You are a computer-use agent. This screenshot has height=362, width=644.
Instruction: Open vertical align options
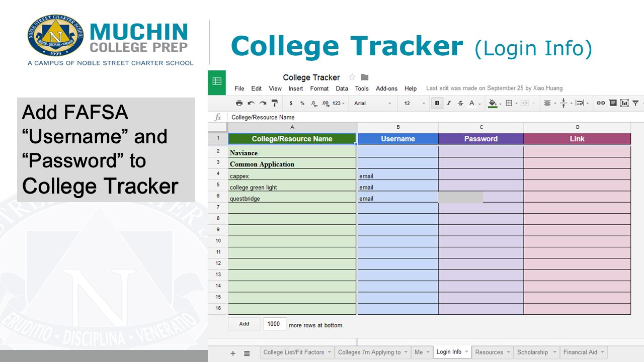click(566, 103)
